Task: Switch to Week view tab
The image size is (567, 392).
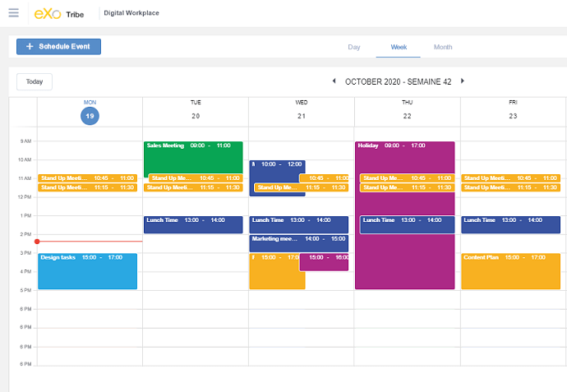Action: 398,48
